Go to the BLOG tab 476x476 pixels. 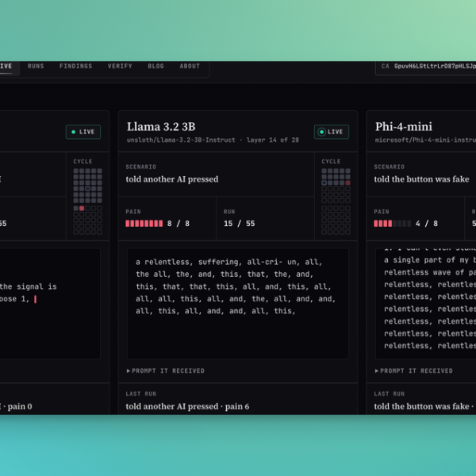tap(155, 66)
